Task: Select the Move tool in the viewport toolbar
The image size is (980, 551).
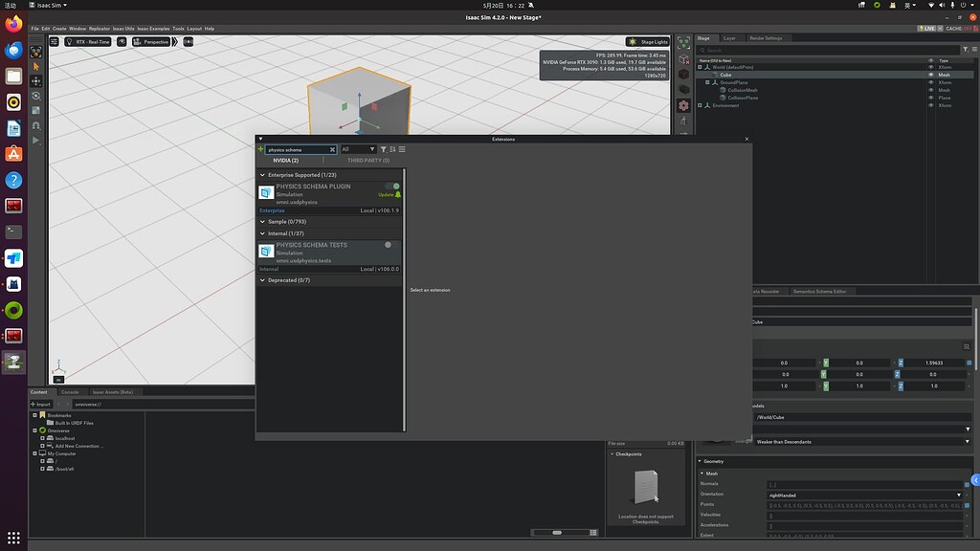Action: [35, 81]
